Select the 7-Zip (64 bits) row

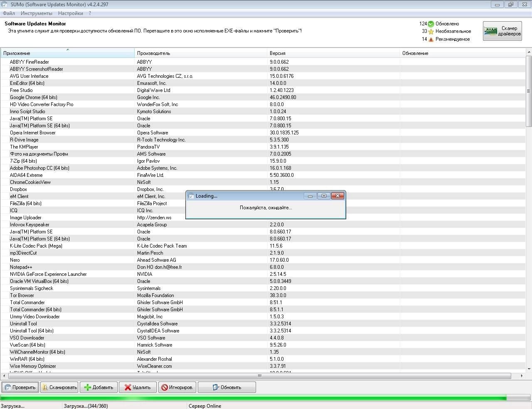coord(263,161)
